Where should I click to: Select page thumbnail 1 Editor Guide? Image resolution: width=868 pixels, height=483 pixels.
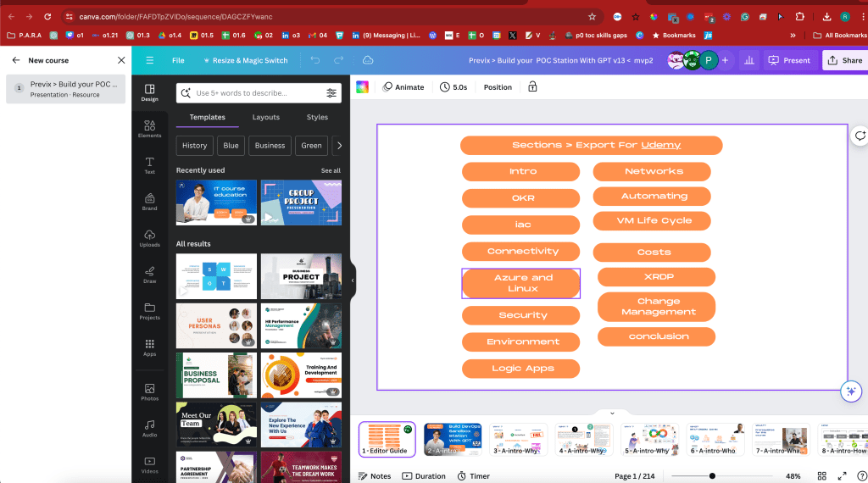tap(387, 439)
